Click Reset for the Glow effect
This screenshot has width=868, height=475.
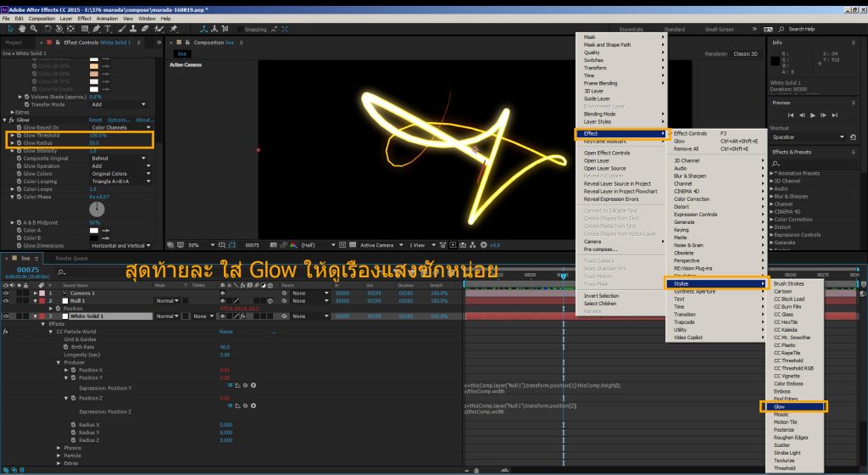click(x=97, y=120)
